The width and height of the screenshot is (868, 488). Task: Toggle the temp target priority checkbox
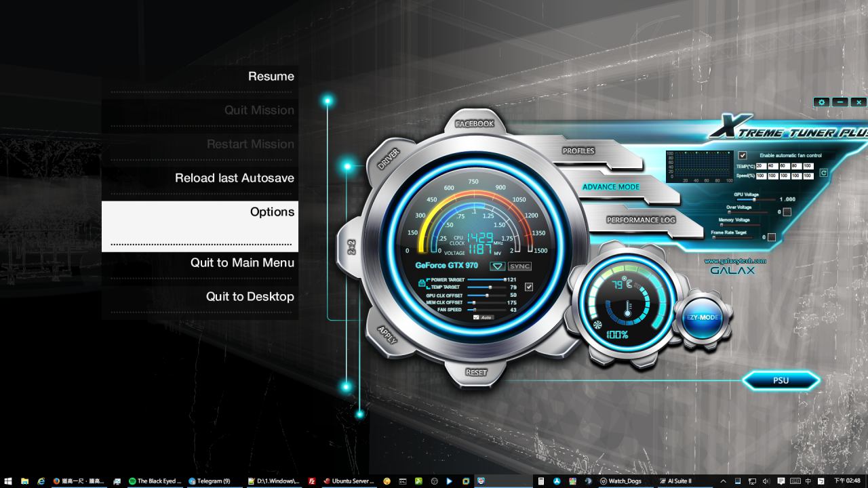coord(529,287)
